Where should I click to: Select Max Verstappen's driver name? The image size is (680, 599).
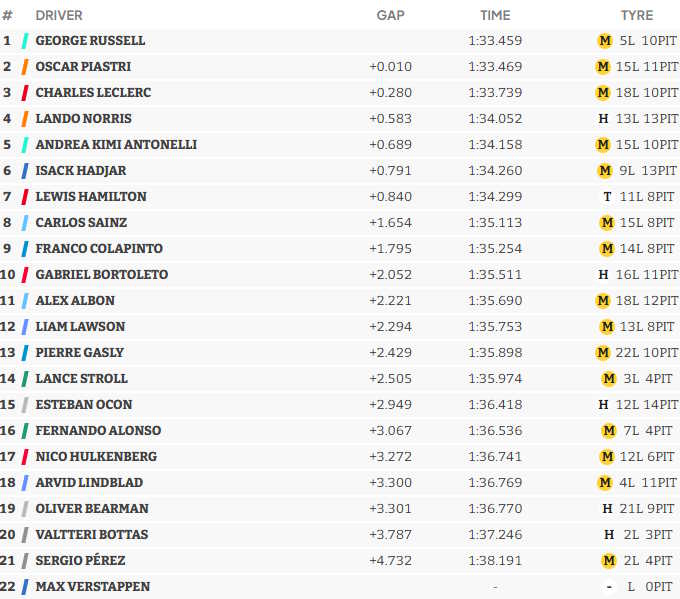point(92,587)
